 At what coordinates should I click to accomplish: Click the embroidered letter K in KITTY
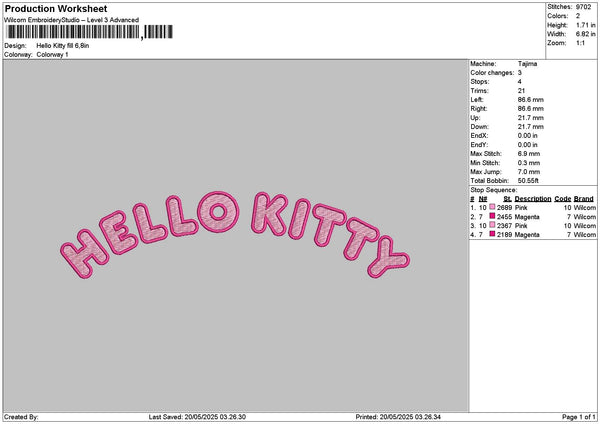click(269, 214)
